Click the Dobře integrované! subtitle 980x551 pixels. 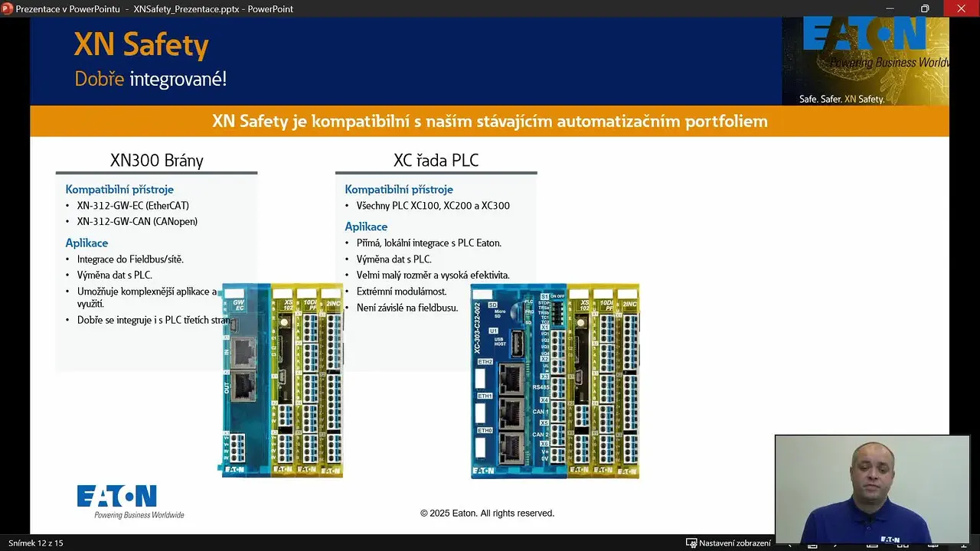(x=150, y=79)
